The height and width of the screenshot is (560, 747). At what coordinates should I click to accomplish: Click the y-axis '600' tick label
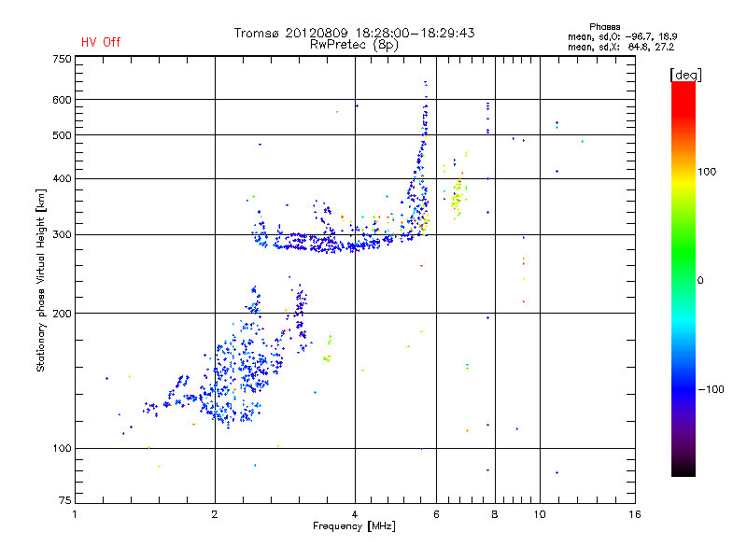[x=62, y=100]
